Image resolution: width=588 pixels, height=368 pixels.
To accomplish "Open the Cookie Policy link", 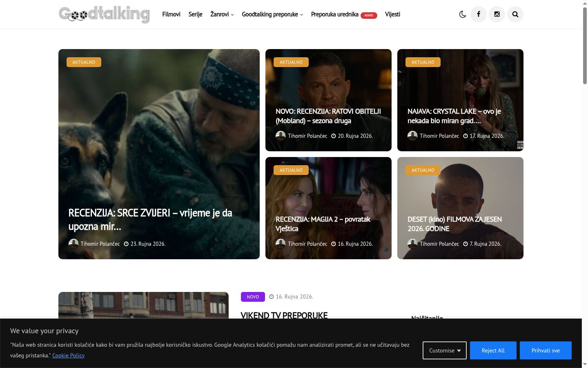I will click(68, 355).
